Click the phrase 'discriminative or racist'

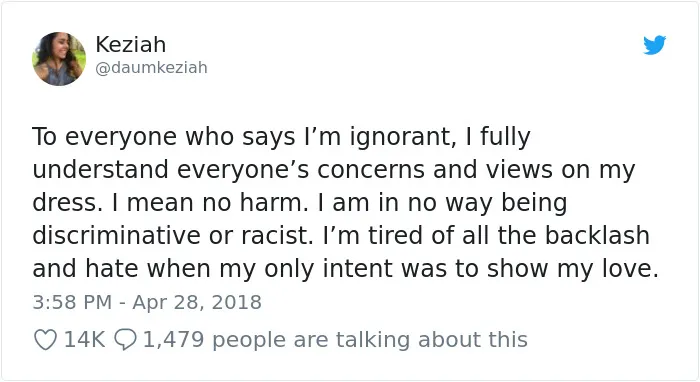(173, 235)
